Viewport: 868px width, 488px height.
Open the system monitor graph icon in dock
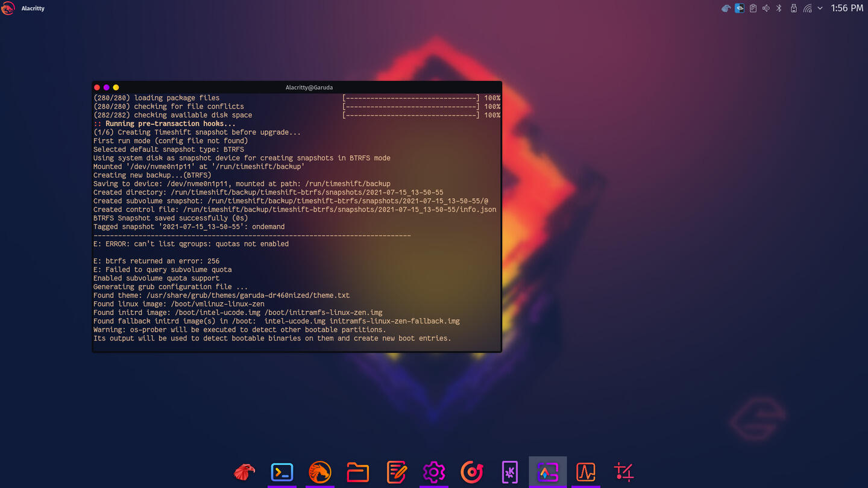click(586, 472)
